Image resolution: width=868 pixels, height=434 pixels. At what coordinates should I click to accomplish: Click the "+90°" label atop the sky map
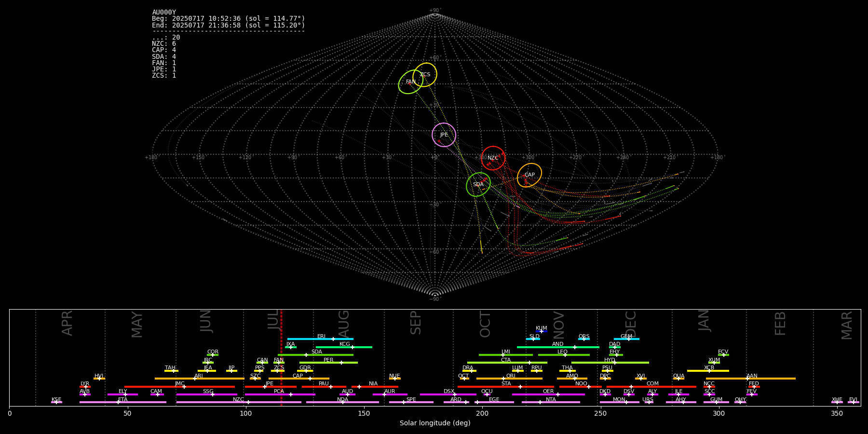point(434,10)
